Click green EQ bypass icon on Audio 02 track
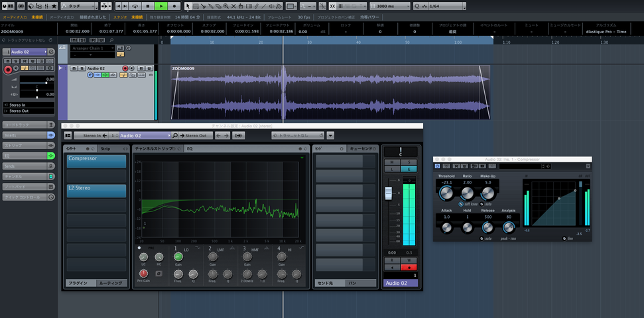This screenshot has height=318, width=644. click(105, 75)
